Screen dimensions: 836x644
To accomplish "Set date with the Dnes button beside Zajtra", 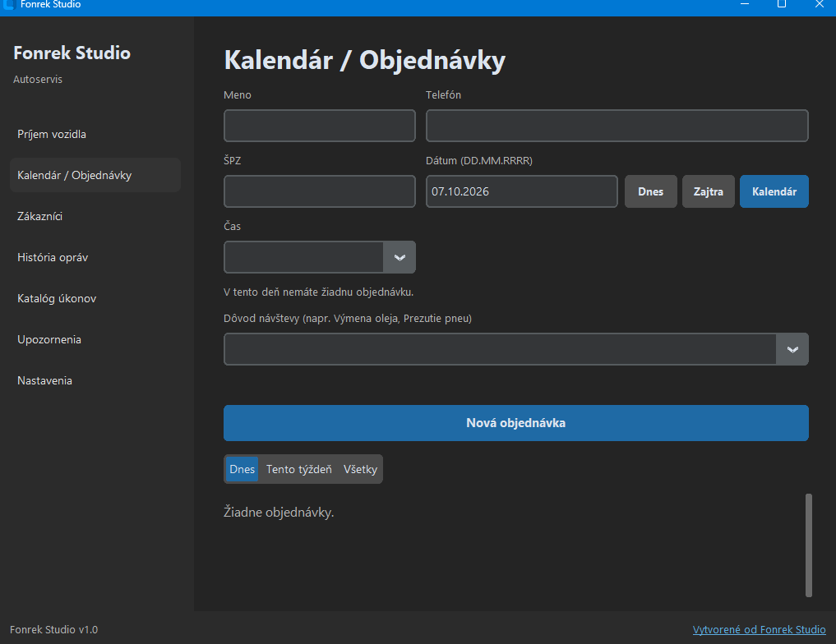I will [650, 191].
